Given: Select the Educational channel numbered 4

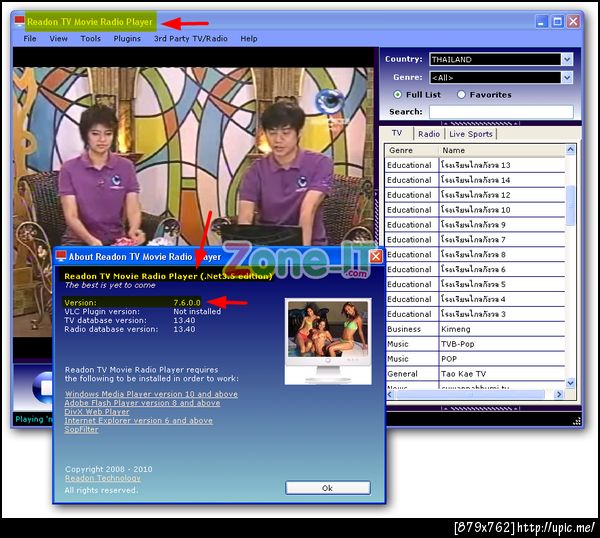Looking at the screenshot, I should pyautogui.click(x=475, y=299).
